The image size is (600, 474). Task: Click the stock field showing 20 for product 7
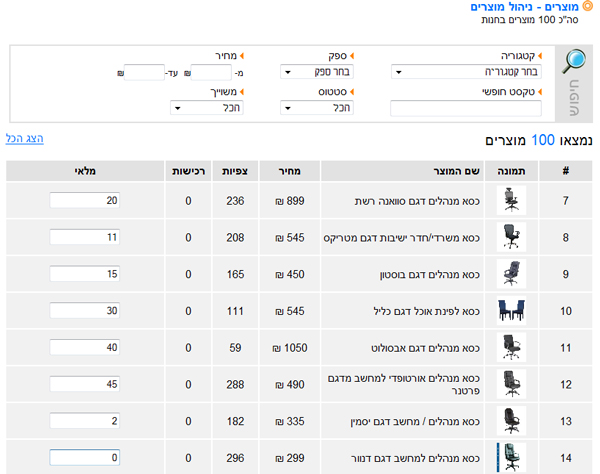85,201
